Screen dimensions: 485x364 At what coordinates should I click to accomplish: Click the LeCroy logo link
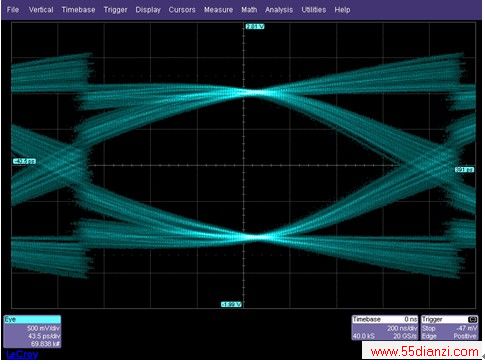pos(22,354)
